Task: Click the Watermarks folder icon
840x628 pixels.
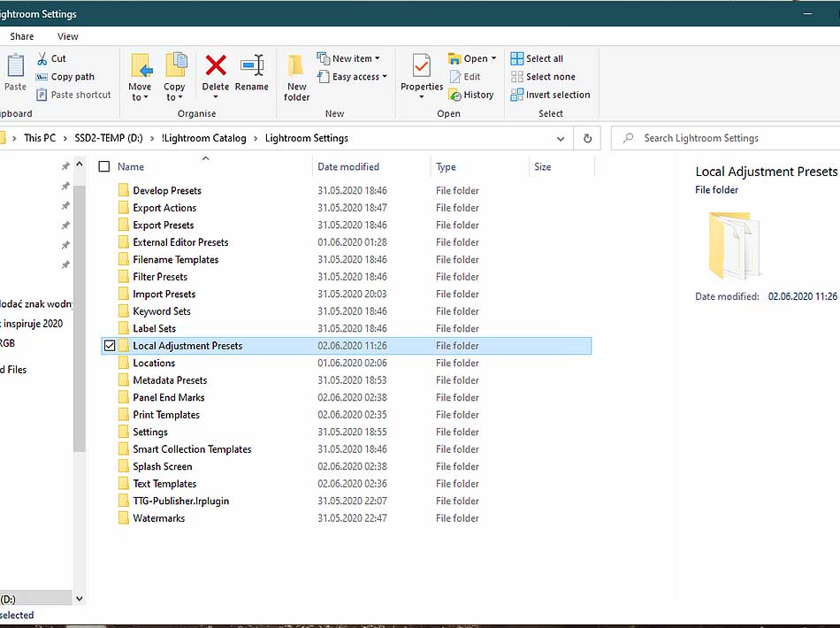Action: pos(123,518)
